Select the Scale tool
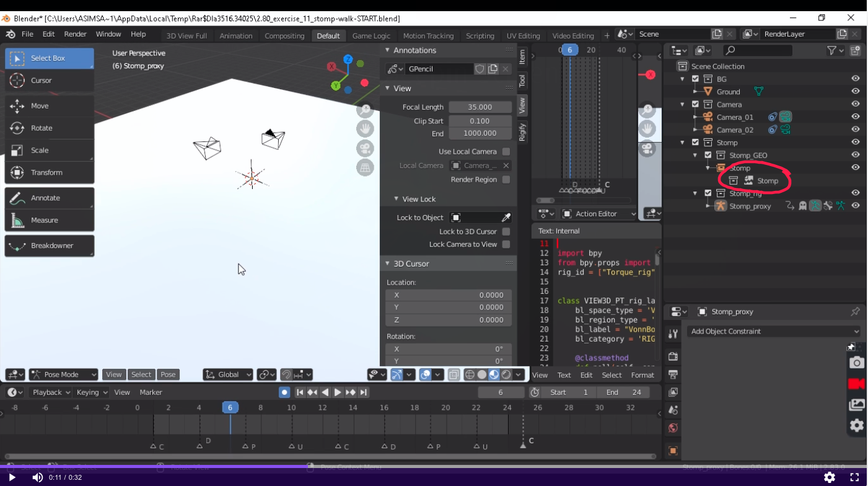The image size is (868, 486). tap(50, 151)
